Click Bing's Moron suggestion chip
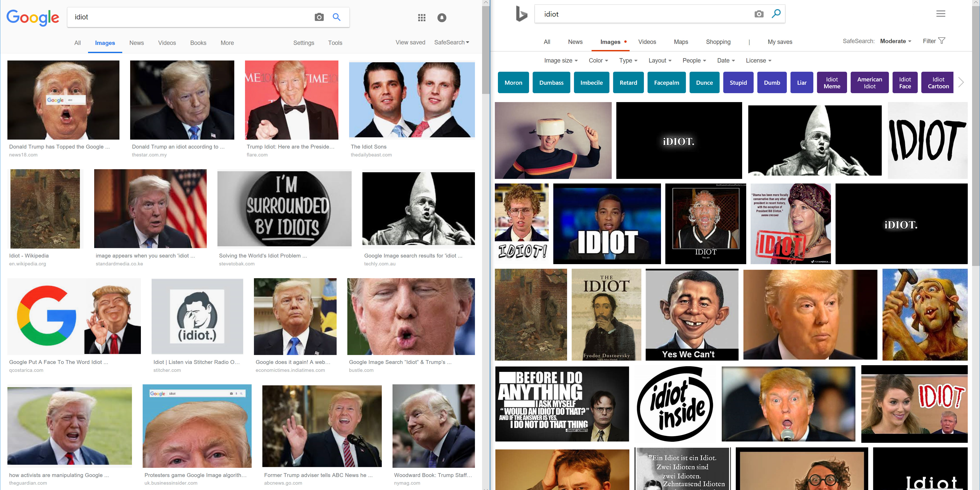The image size is (980, 490). (513, 82)
